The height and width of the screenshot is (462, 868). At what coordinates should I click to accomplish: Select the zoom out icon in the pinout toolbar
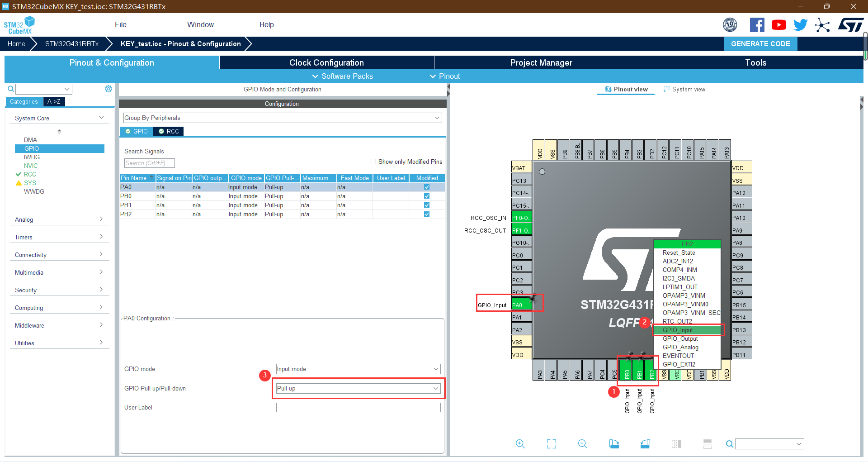582,444
